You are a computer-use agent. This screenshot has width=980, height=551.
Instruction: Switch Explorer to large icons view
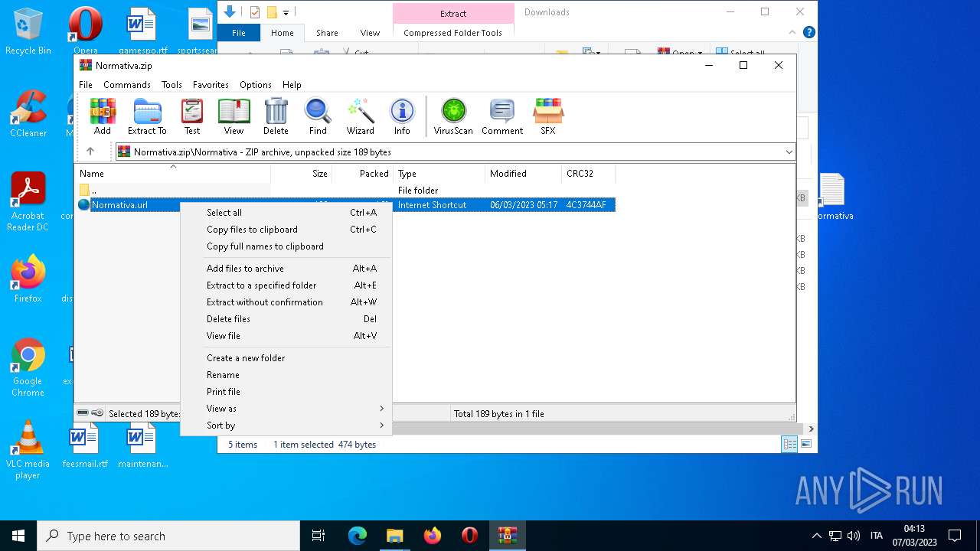805,444
